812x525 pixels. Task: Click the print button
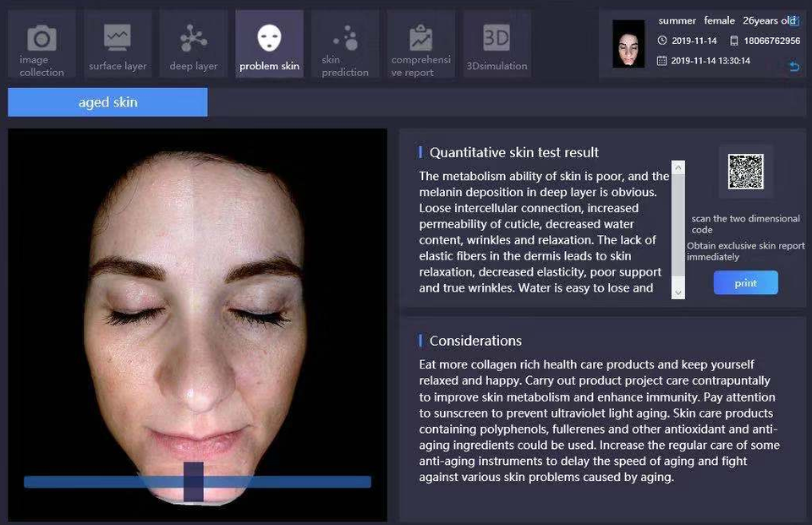746,282
